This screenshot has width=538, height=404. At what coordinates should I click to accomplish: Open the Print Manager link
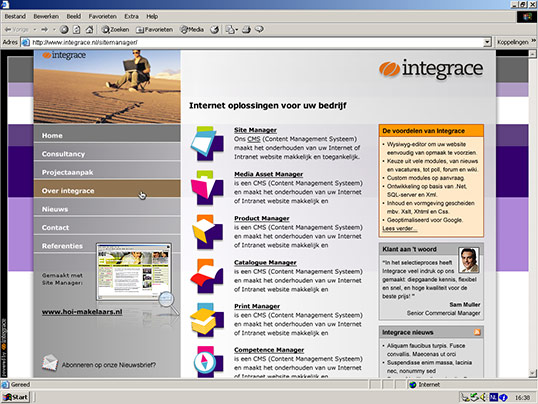click(257, 306)
